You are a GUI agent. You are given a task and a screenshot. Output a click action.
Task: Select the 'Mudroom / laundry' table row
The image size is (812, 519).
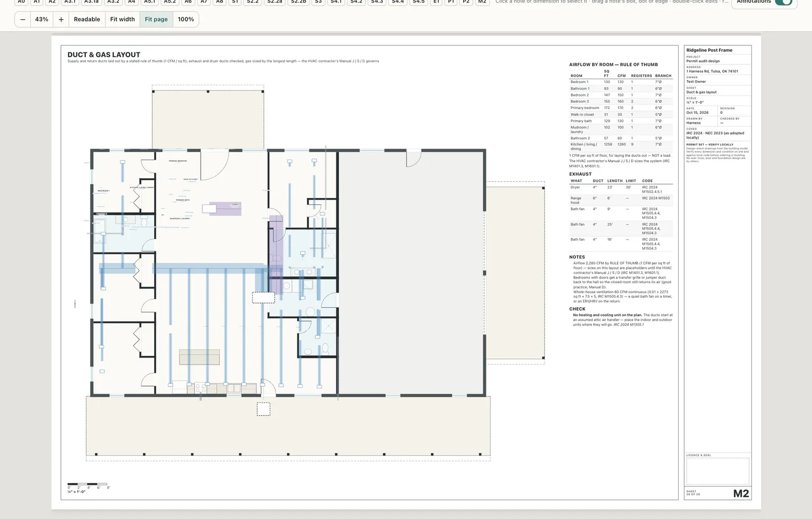[621, 129]
